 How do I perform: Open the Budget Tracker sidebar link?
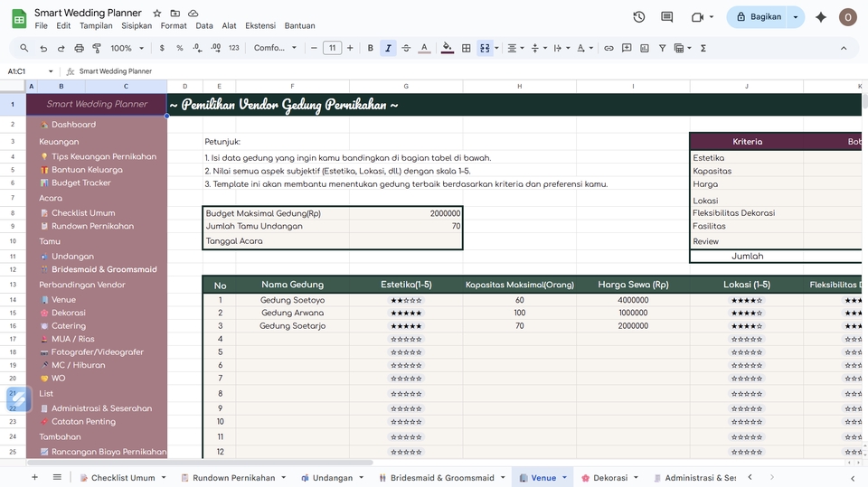click(x=80, y=183)
